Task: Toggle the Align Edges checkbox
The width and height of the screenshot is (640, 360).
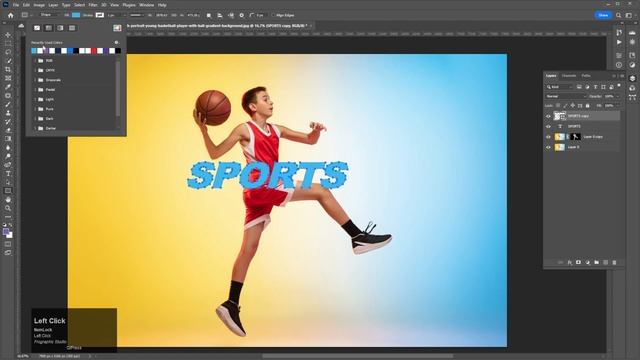Action: tap(274, 16)
